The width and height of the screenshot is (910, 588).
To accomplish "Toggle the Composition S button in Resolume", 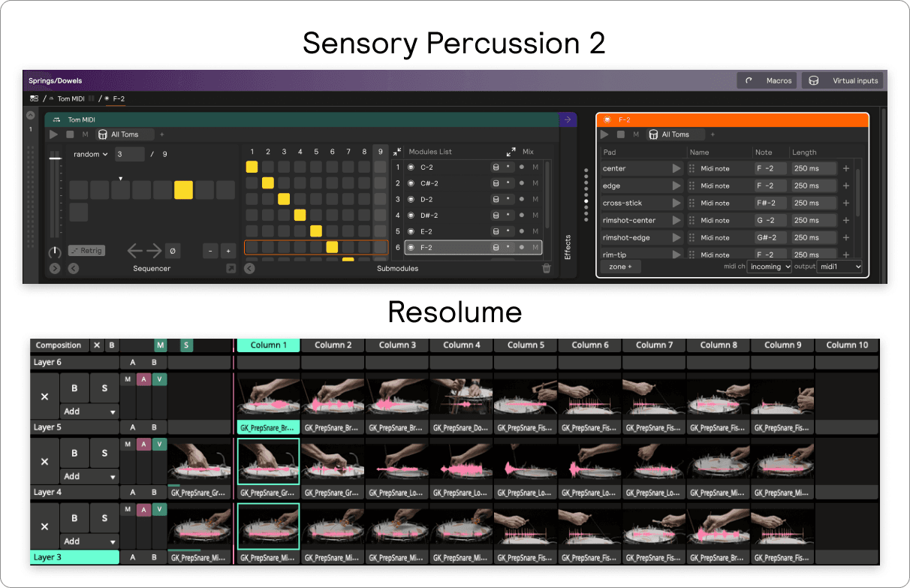I will point(187,345).
